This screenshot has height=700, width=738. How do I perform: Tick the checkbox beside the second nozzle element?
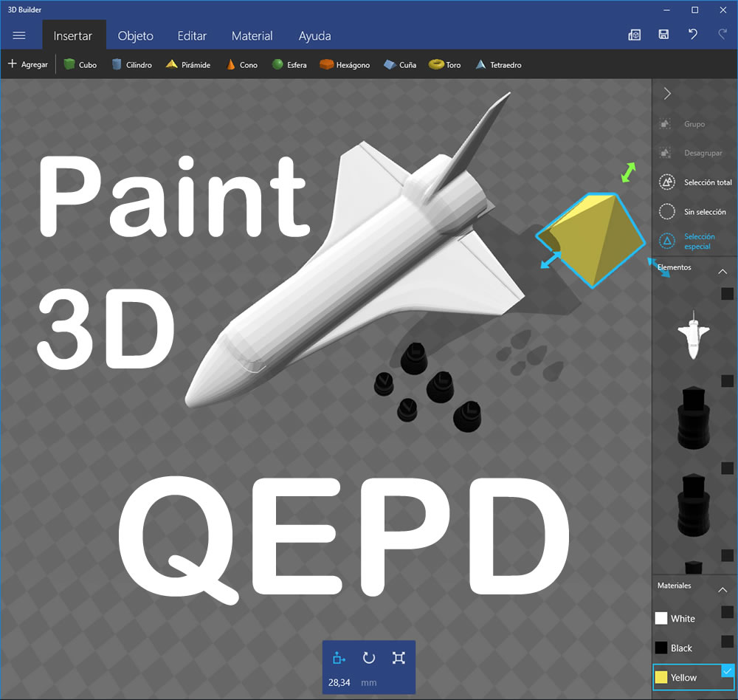tap(727, 468)
